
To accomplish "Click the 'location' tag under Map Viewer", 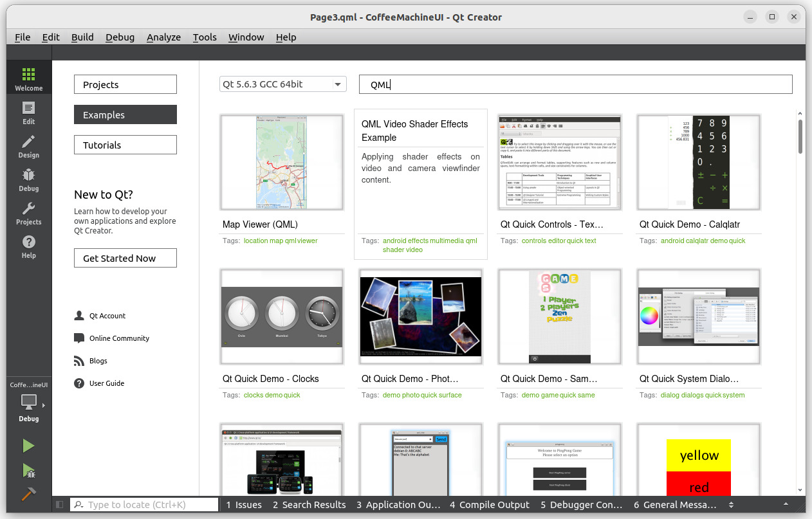I will coord(255,241).
